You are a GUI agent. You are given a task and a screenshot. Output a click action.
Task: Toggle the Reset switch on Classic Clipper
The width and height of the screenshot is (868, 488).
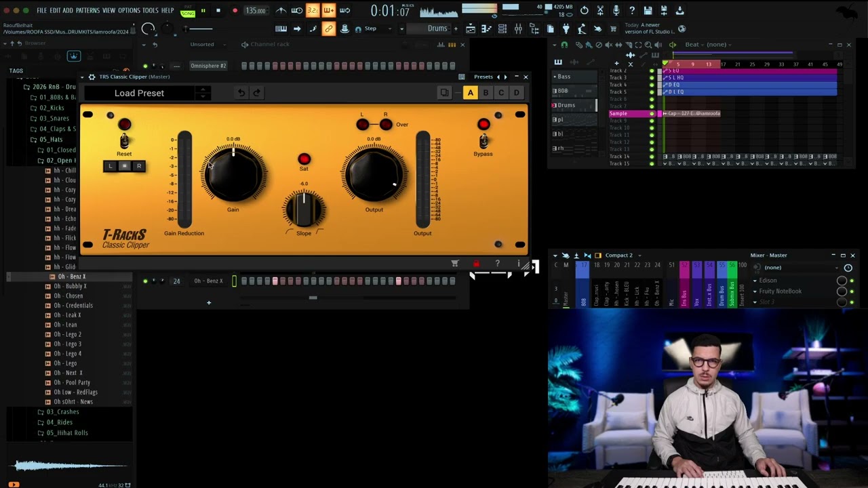[x=124, y=141]
